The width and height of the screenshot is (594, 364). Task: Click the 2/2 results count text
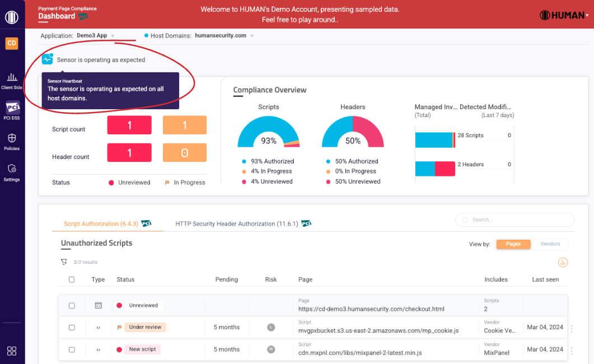[86, 262]
